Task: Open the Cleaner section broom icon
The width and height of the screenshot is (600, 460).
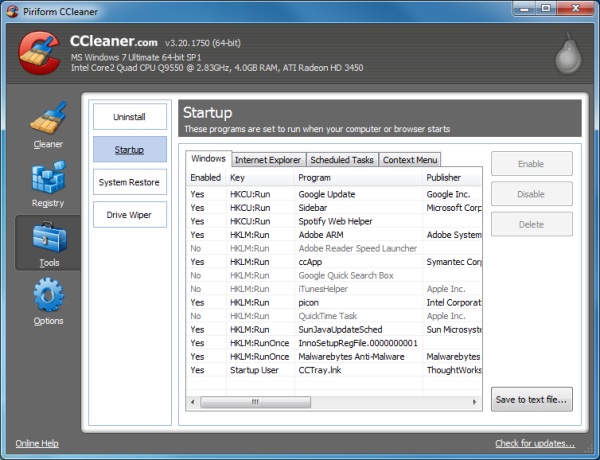Action: click(48, 117)
